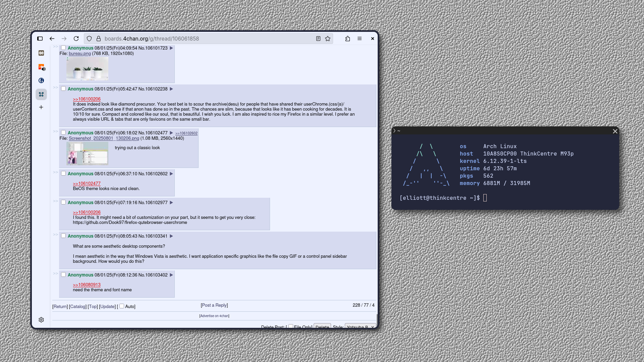Open the Catalog link
Image resolution: width=644 pixels, height=362 pixels.
point(78,306)
